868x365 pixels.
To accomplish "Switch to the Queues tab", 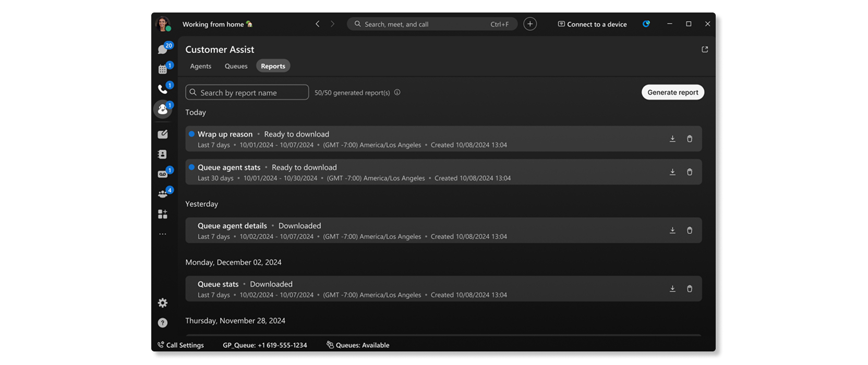I will (236, 66).
